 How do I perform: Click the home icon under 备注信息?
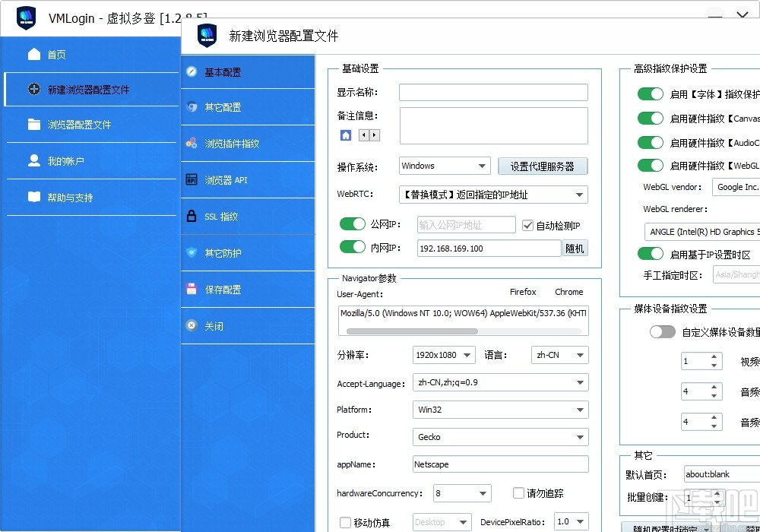(344, 135)
